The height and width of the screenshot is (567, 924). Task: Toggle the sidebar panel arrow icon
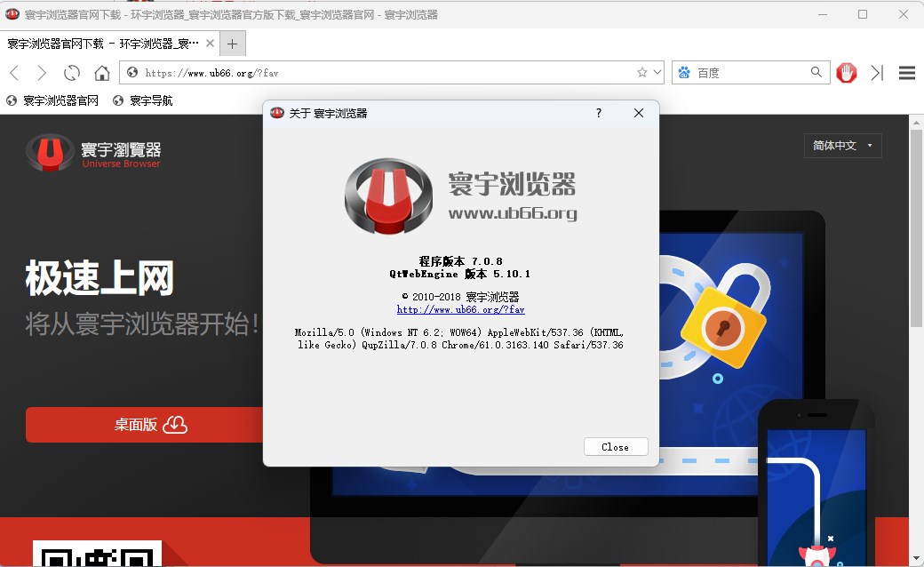[x=877, y=73]
